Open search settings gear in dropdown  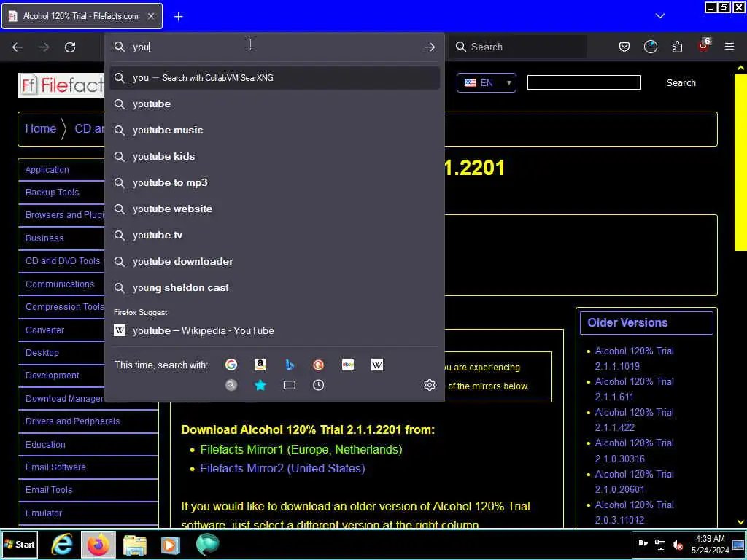pyautogui.click(x=429, y=385)
